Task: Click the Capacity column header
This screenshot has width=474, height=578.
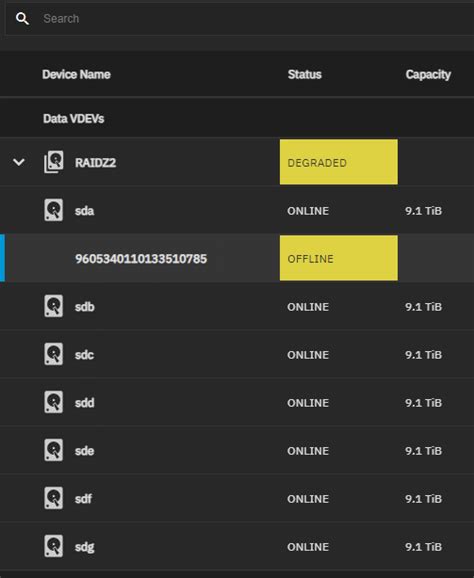Action: click(428, 75)
